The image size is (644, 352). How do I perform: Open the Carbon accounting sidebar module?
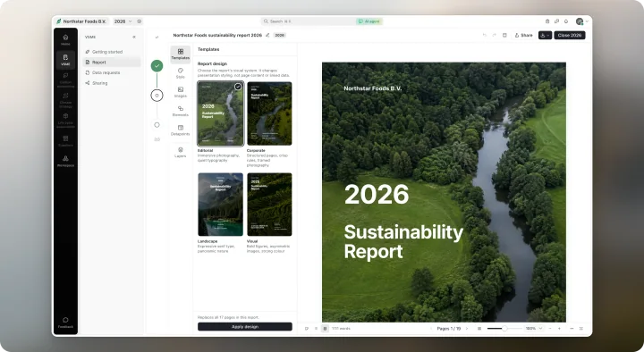(65, 80)
